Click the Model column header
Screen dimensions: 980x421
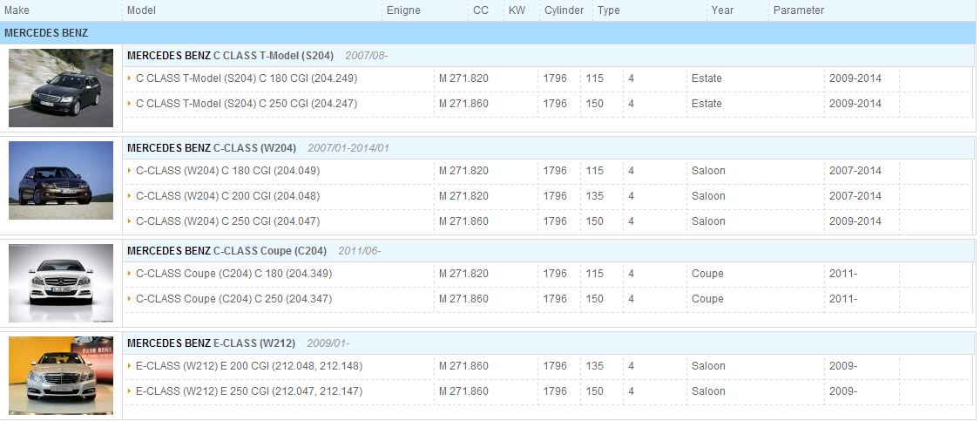pos(141,10)
